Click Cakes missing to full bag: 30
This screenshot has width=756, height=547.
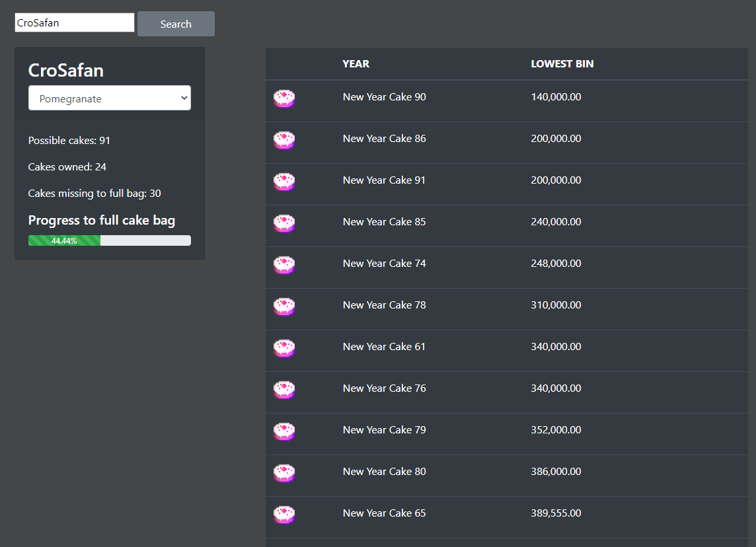tap(94, 194)
